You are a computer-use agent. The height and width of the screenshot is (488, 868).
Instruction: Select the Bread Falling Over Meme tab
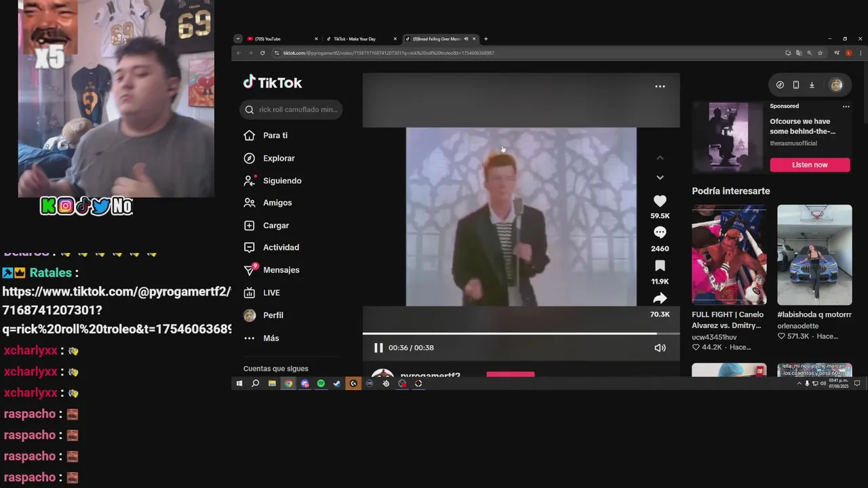[439, 39]
